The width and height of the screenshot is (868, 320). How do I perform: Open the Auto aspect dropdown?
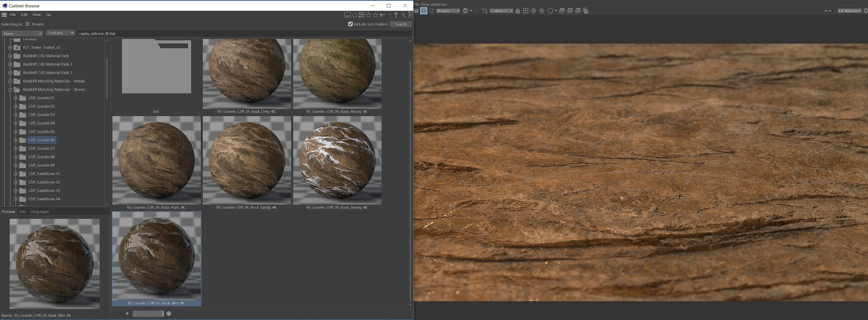(501, 10)
